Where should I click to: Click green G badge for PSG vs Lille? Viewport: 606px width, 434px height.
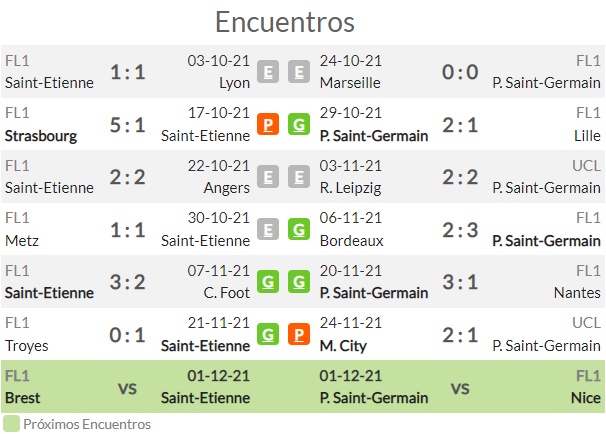coord(299,124)
